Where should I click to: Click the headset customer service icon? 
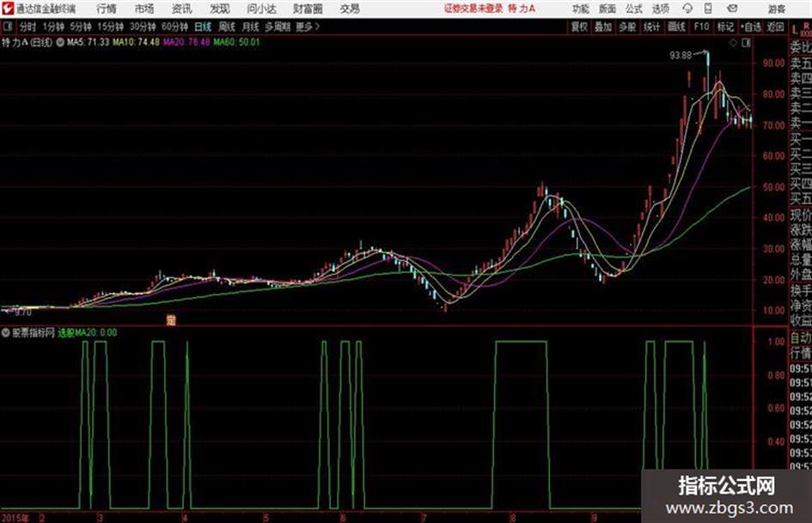coord(687,9)
